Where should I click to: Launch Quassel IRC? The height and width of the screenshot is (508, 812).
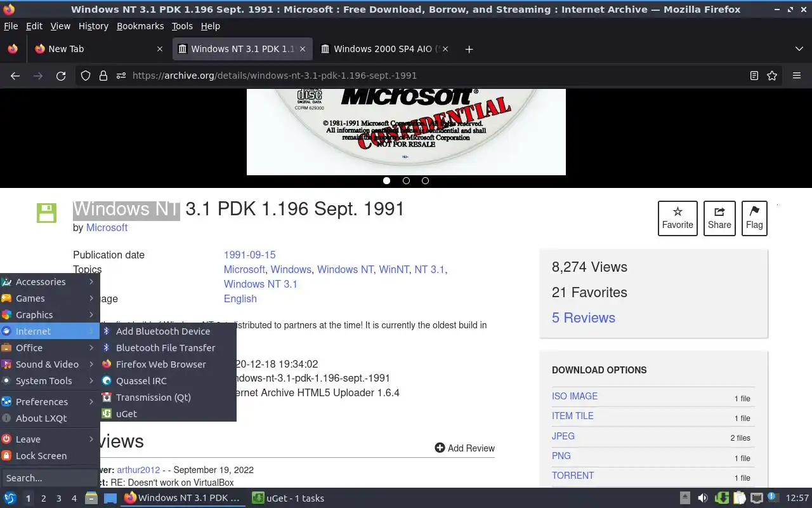[168, 381]
